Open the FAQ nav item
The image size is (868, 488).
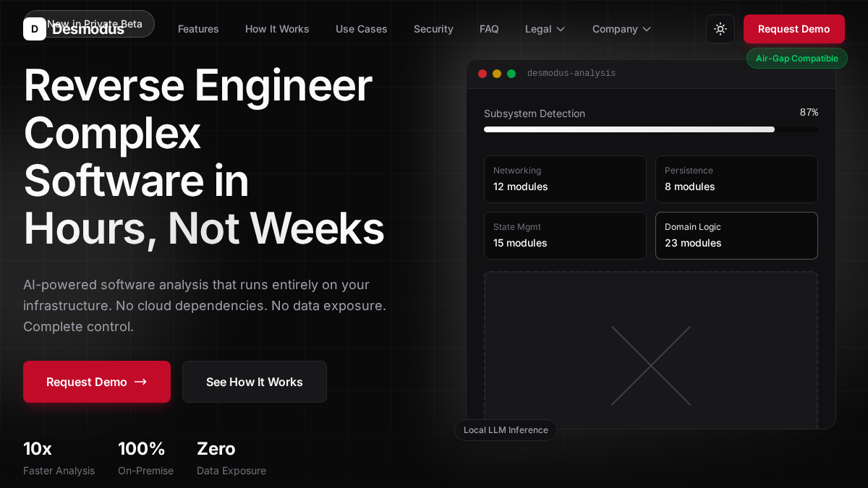coord(489,29)
